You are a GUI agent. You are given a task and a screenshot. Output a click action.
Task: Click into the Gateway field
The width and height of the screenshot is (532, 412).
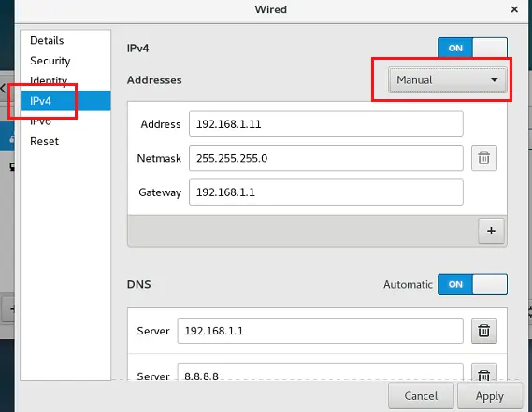click(326, 192)
